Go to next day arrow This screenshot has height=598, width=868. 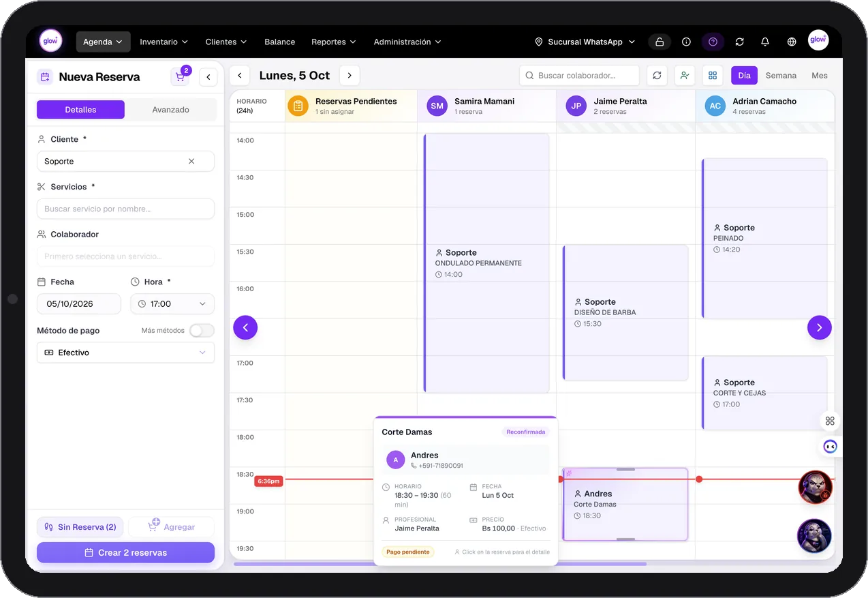point(350,76)
